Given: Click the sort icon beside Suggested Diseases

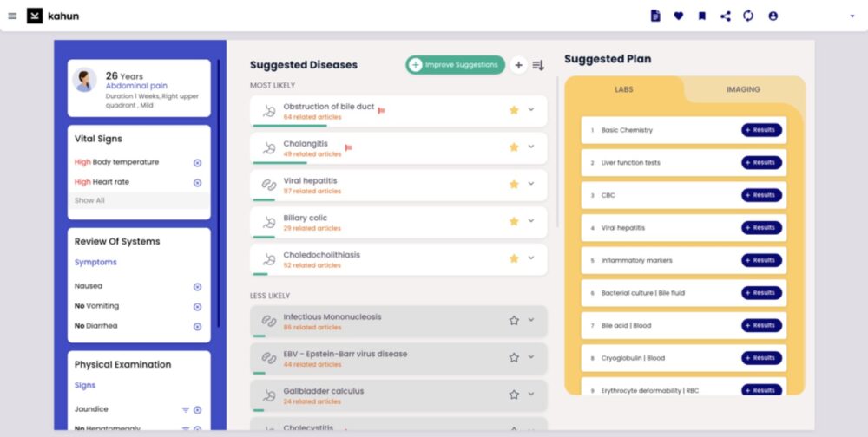Looking at the screenshot, I should tap(538, 65).
